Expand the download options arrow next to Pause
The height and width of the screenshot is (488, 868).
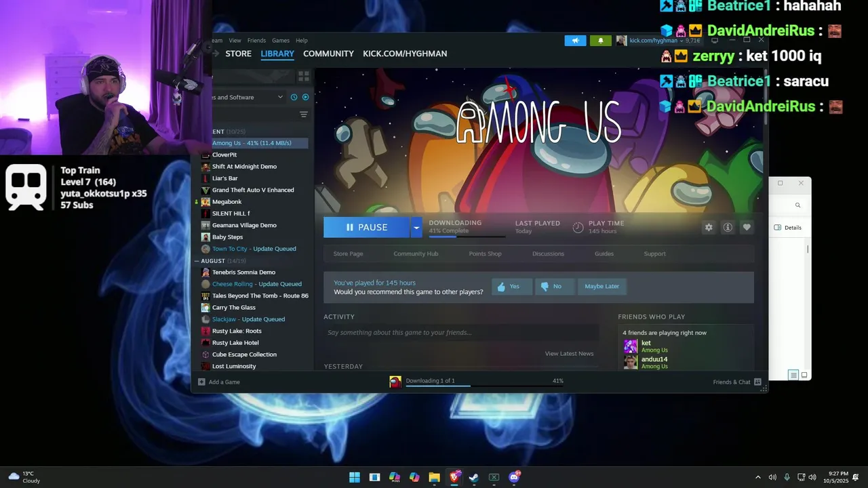click(416, 227)
